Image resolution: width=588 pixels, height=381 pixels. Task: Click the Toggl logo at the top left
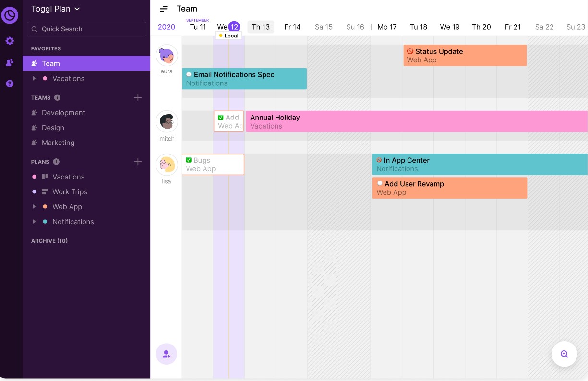pyautogui.click(x=10, y=15)
